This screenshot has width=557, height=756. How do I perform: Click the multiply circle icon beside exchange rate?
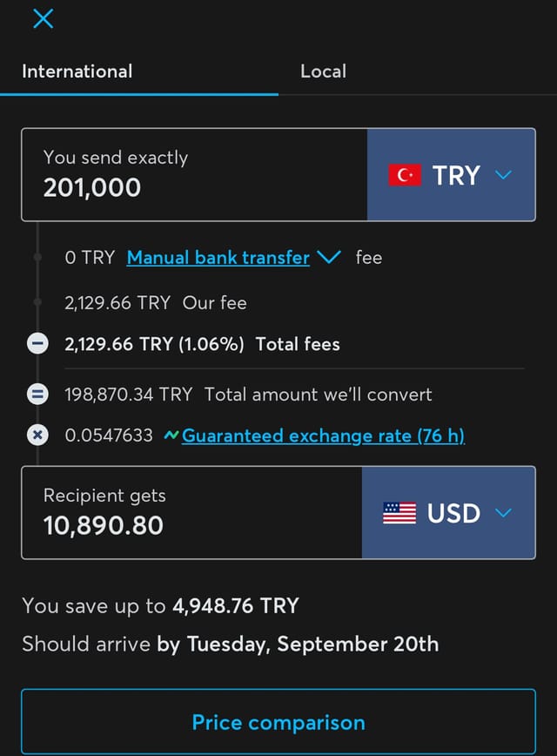(37, 435)
